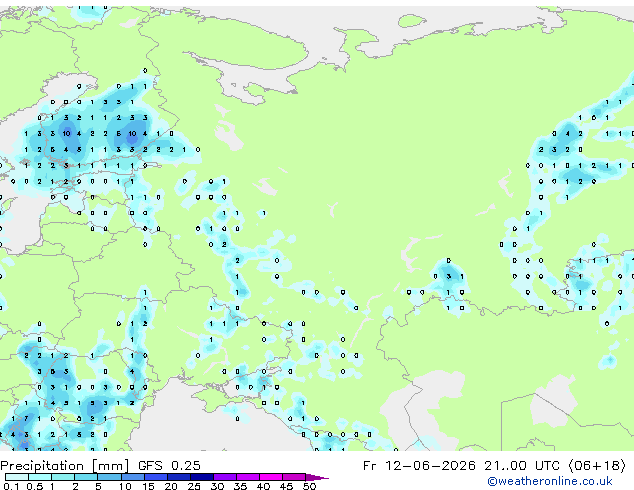The image size is (634, 490).
Task: Click the 35 to 40 mm legend swatch
Action: 247,477
